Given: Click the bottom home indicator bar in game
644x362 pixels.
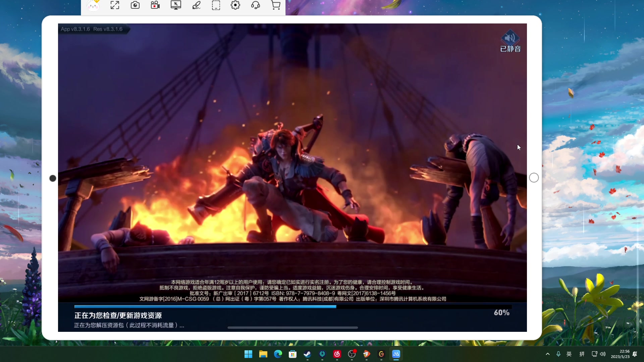Looking at the screenshot, I should [292, 327].
